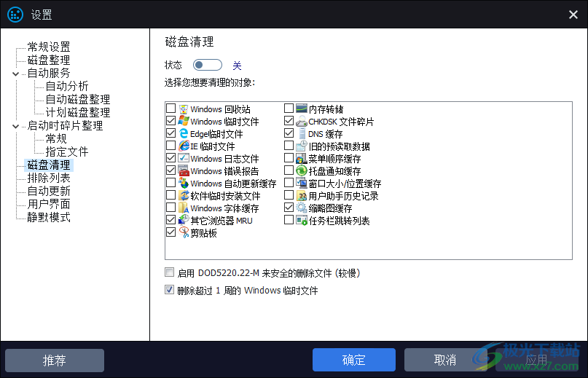Click the 软件临时安装文件 icon
Screen dimensions: 588x378
tap(184, 195)
